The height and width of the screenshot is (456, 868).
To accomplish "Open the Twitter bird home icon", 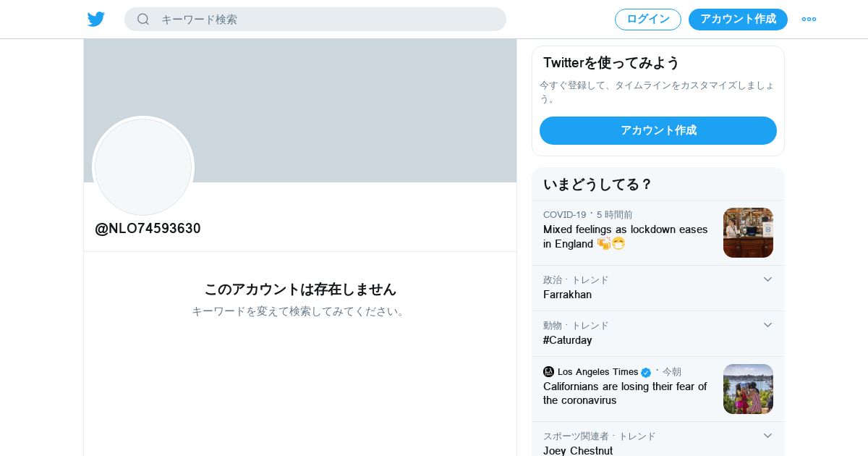I will tap(96, 20).
